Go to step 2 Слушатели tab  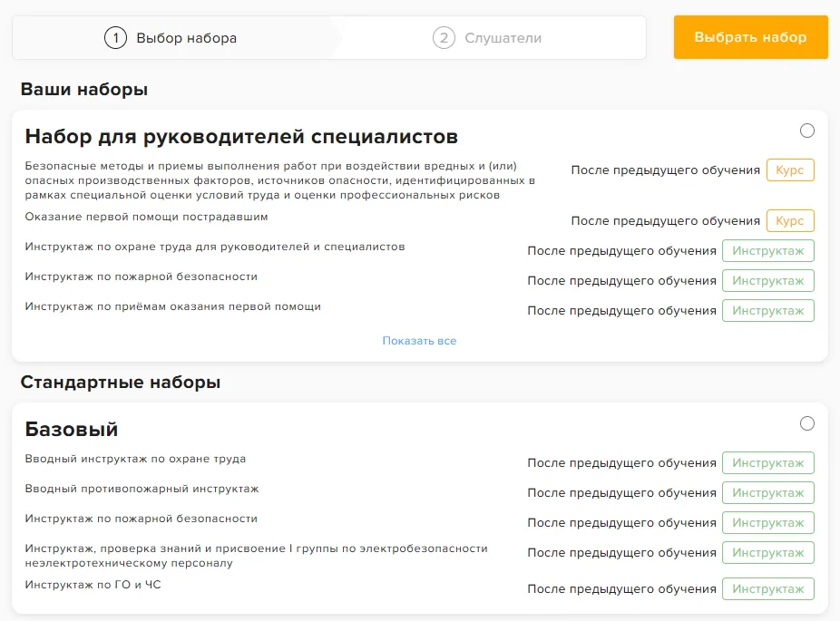pos(487,37)
